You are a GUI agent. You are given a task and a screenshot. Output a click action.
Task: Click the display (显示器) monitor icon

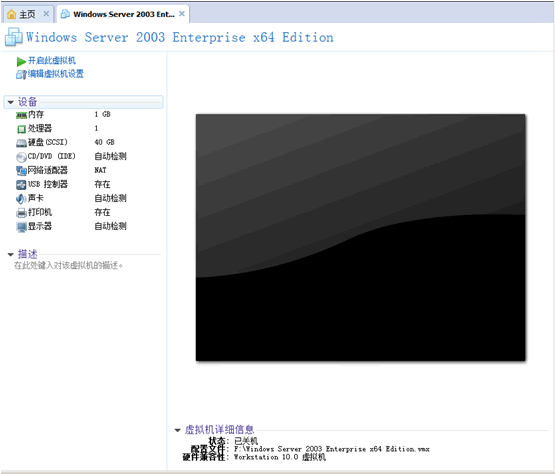click(x=21, y=227)
